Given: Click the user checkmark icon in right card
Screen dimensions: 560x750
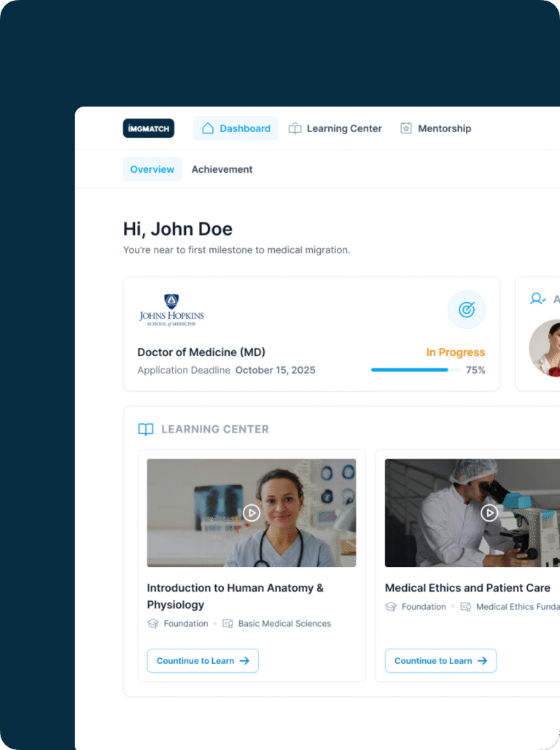Looking at the screenshot, I should 538,299.
